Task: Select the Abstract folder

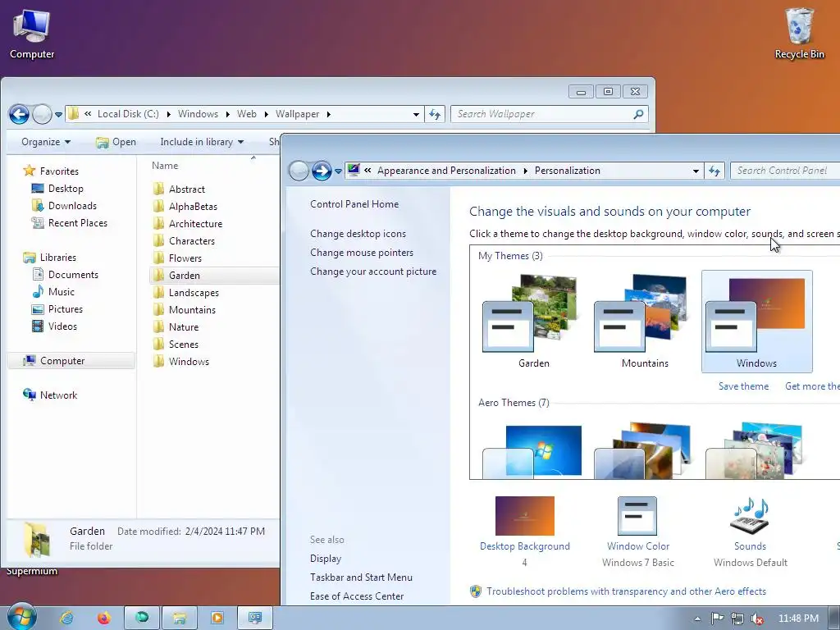Action: pos(179,189)
